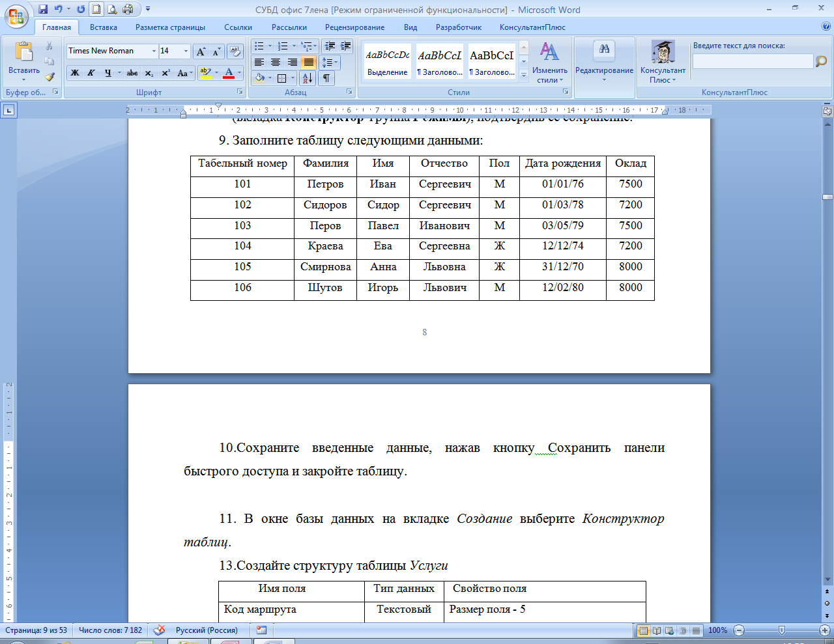The width and height of the screenshot is (834, 644).
Task: Open the font size dropdown
Action: 186,51
